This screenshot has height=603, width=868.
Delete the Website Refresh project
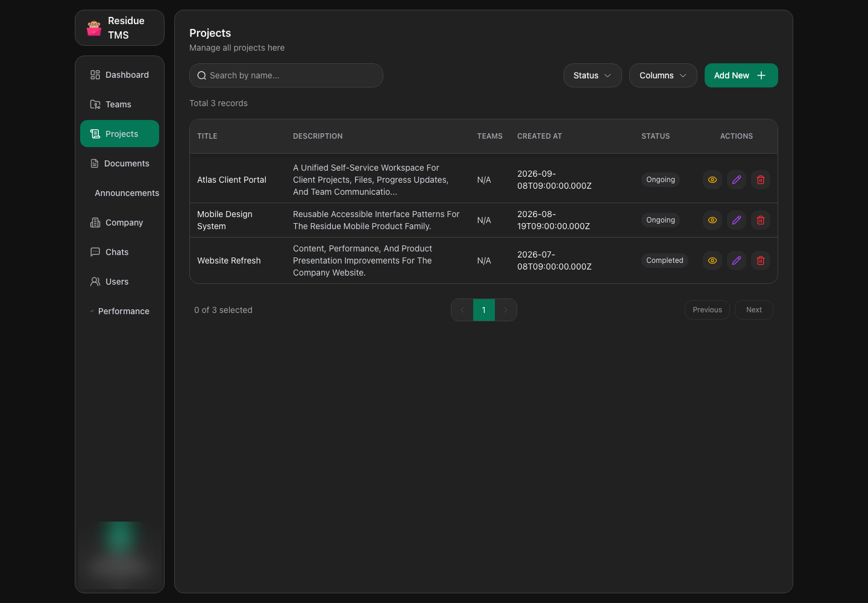(x=761, y=260)
